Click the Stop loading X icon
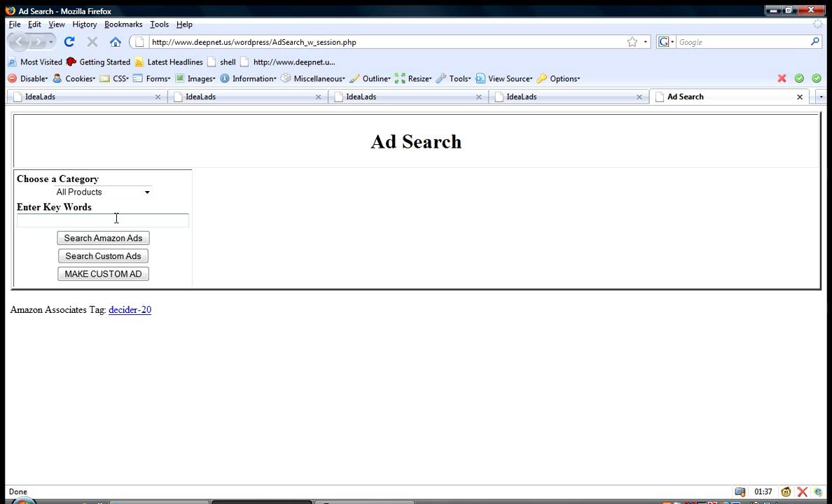Image resolution: width=832 pixels, height=504 pixels. (x=92, y=42)
